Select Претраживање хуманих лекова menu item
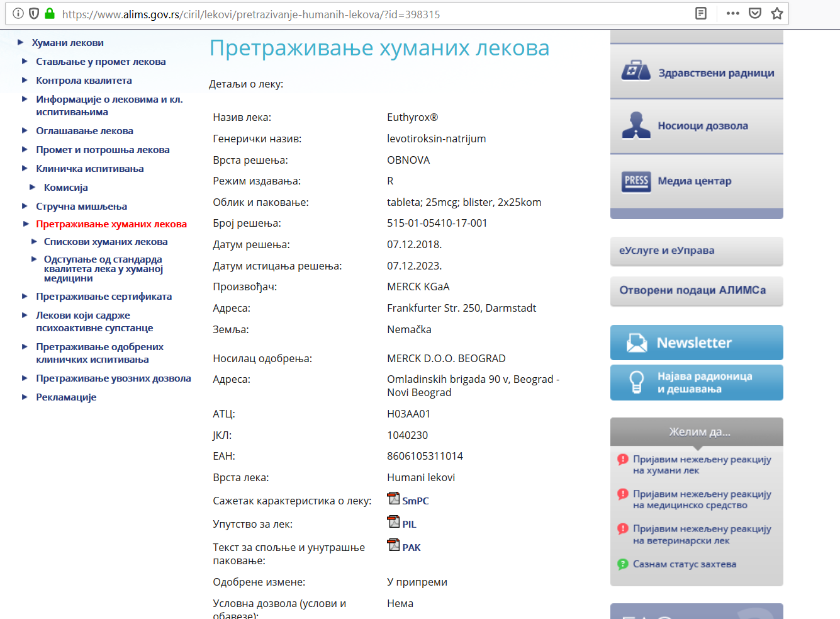840x619 pixels. [x=111, y=224]
